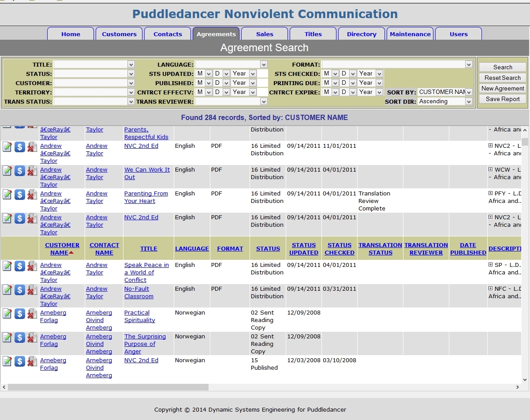Viewport: 530px width, 420px height.
Task: Edit the Norwegian NVC 2nd Ed agreement
Action: point(7,361)
